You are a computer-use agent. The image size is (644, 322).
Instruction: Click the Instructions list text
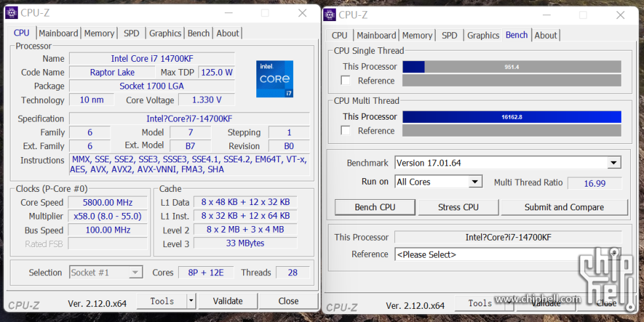click(x=189, y=164)
